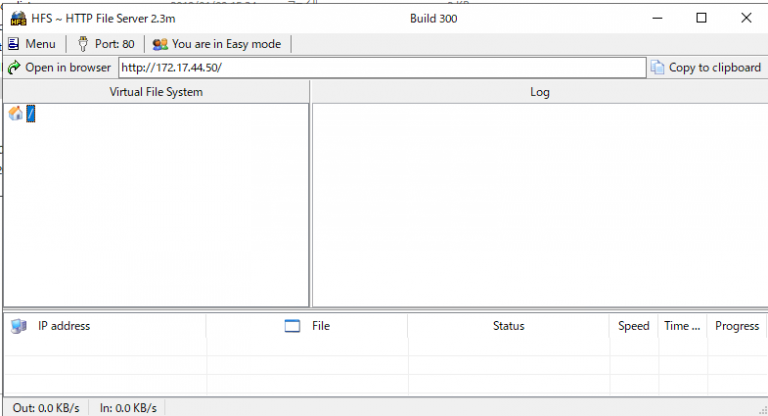Click the home icon beside root folder
Screen dimensions: 768x416
click(x=16, y=114)
